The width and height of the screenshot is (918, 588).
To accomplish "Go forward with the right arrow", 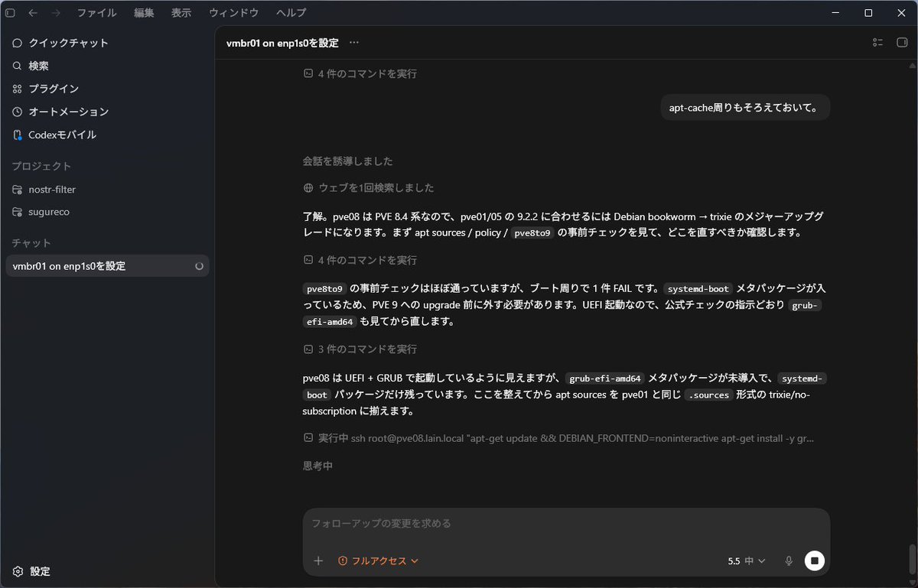I will coord(56,13).
